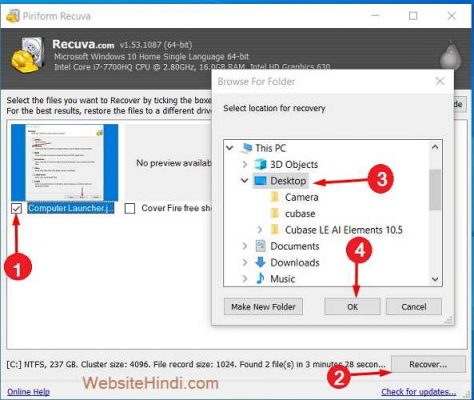Click the Recuva hard hat logo icon

[28, 55]
